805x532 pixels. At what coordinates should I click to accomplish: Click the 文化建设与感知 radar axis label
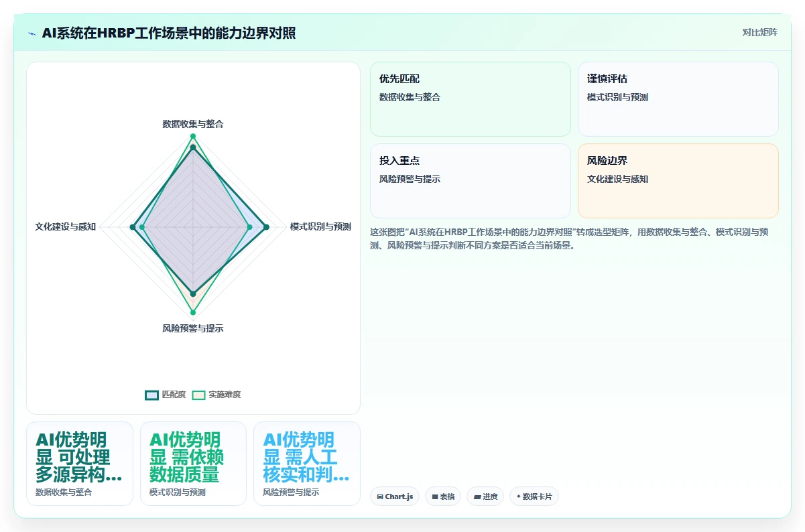pyautogui.click(x=66, y=226)
